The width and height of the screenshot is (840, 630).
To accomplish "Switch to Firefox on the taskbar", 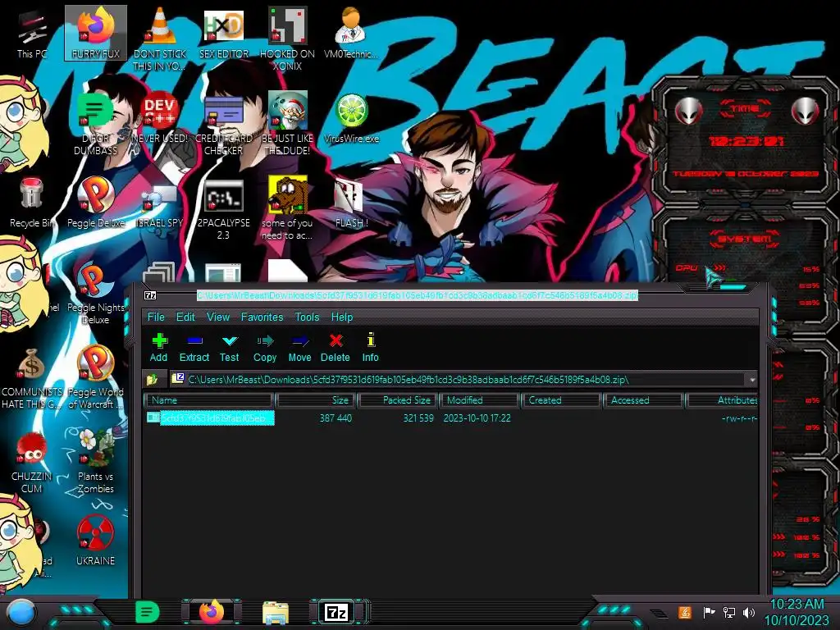I will click(x=212, y=612).
